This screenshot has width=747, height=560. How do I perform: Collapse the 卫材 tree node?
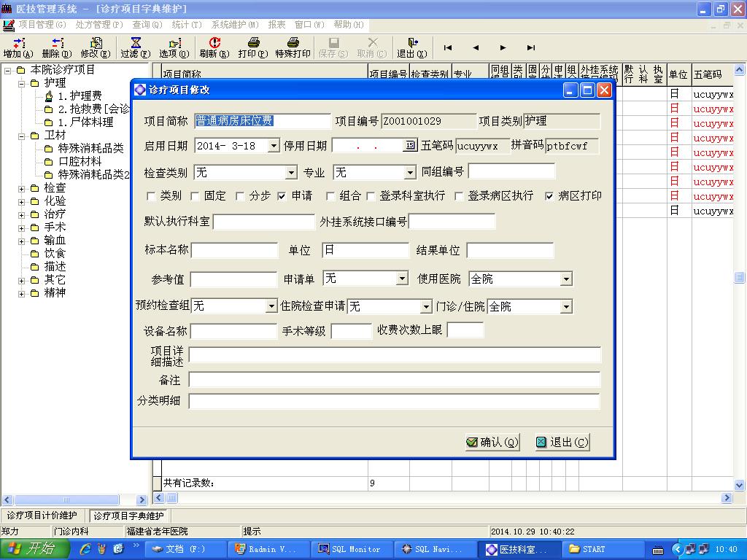(21, 136)
